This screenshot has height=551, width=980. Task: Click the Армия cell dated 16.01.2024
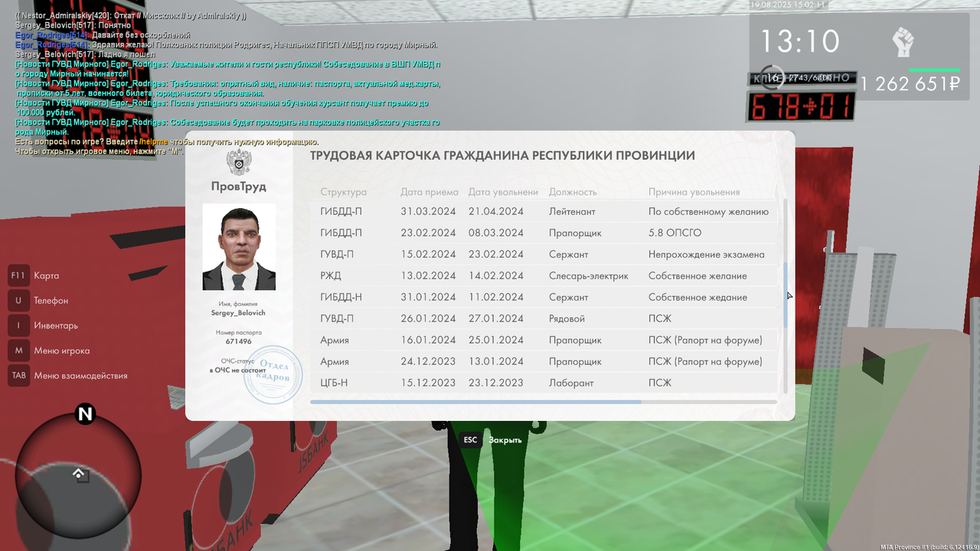[335, 340]
